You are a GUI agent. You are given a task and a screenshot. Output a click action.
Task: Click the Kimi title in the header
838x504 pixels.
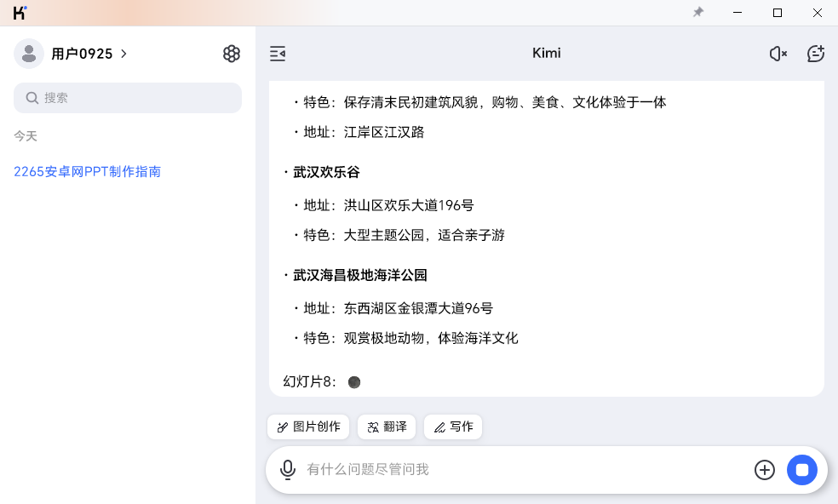[546, 53]
